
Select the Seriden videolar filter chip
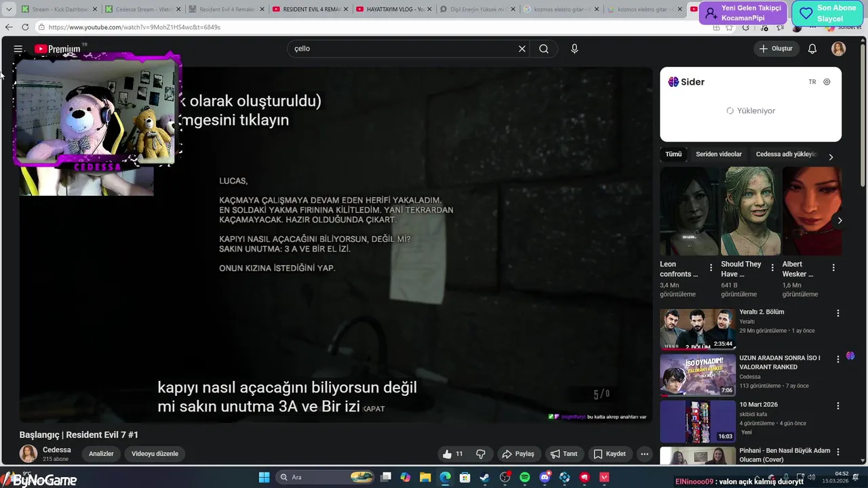click(719, 155)
